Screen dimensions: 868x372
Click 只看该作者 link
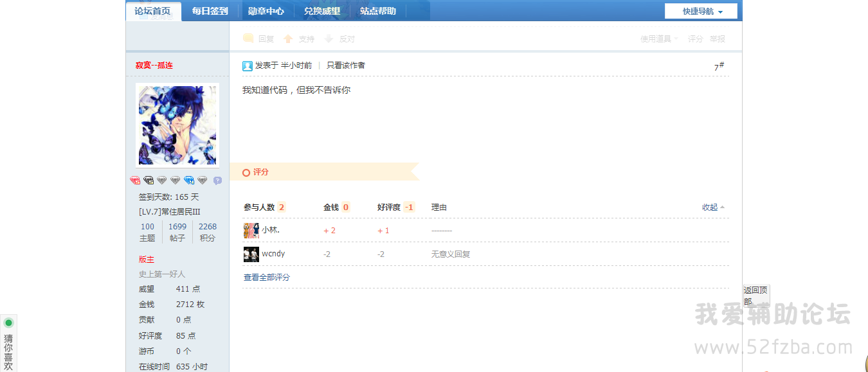[x=346, y=66]
